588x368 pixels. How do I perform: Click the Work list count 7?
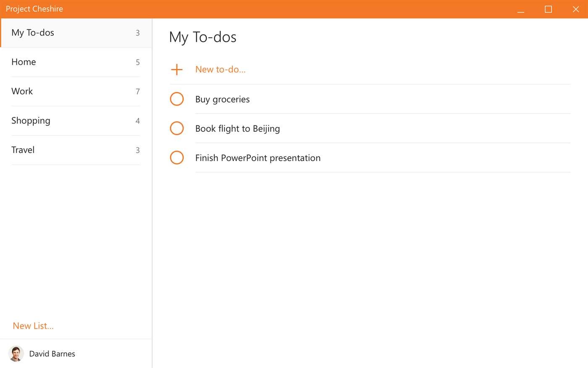138,92
